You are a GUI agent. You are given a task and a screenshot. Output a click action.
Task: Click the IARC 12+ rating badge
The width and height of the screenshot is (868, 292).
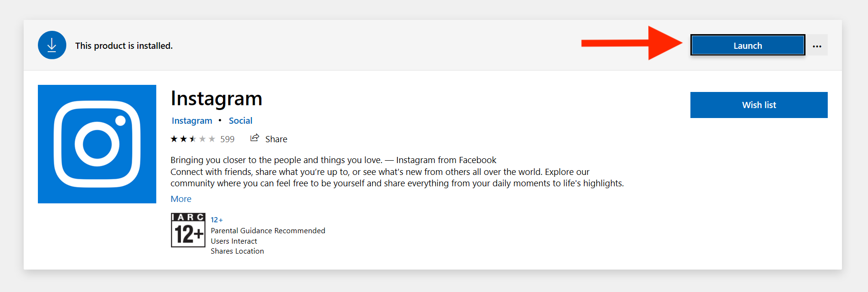(x=188, y=230)
